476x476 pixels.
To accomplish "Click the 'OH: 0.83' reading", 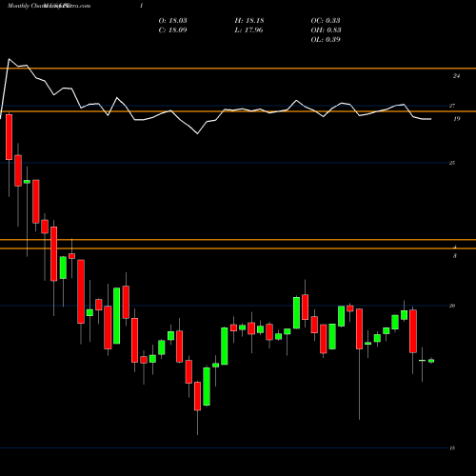I will (326, 30).
